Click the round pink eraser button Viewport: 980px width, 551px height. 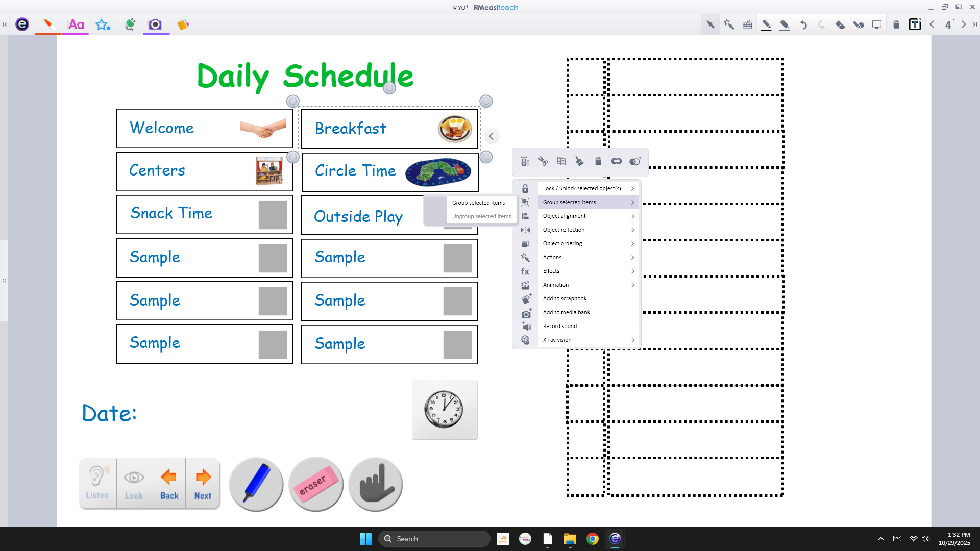316,484
